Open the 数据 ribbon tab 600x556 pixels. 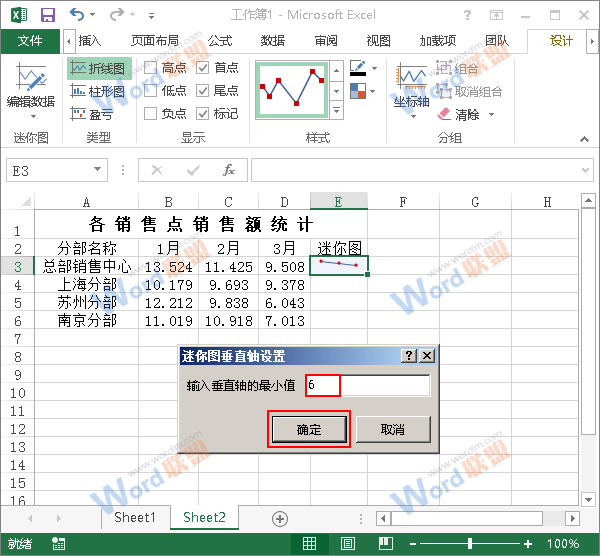point(273,41)
